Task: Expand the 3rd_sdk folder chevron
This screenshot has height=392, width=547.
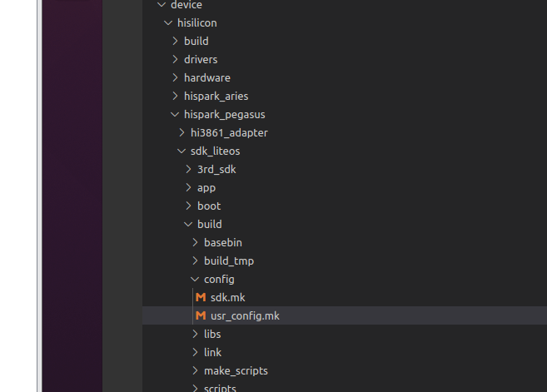Action: tap(188, 170)
